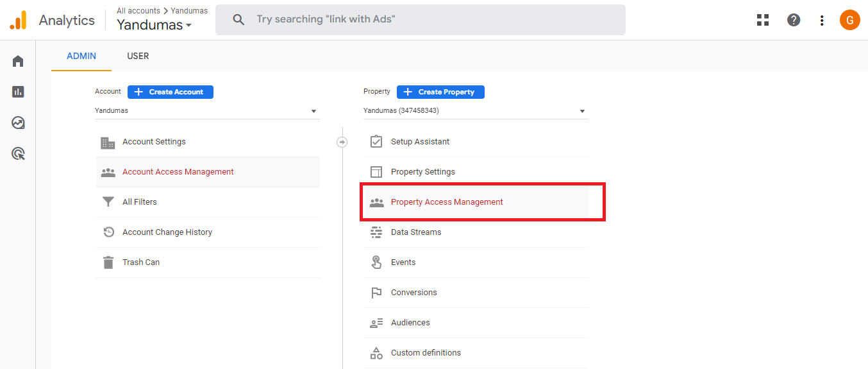
Task: Open Trash Can
Action: point(208,262)
